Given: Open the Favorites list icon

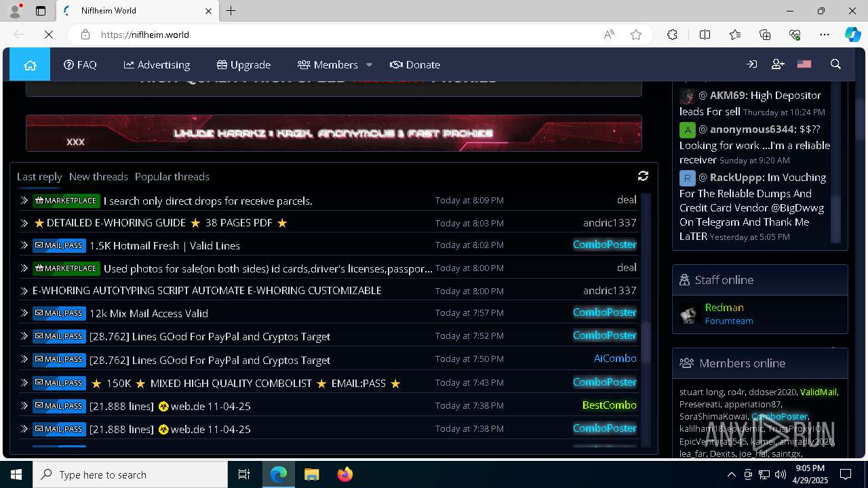Looking at the screenshot, I should 735,35.
